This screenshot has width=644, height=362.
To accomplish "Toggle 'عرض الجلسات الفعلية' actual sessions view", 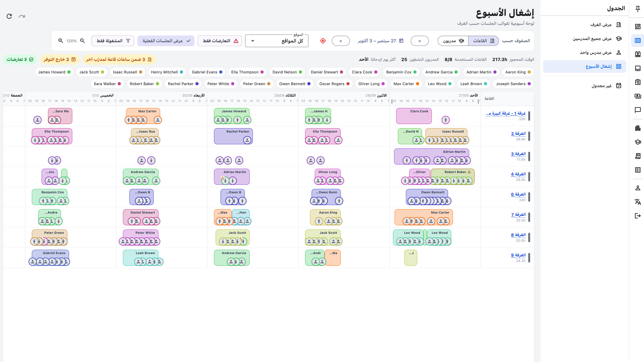I will (166, 41).
